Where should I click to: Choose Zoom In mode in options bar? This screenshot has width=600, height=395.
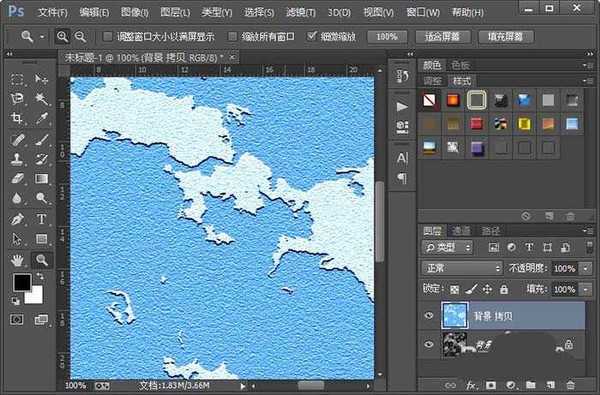(62, 37)
